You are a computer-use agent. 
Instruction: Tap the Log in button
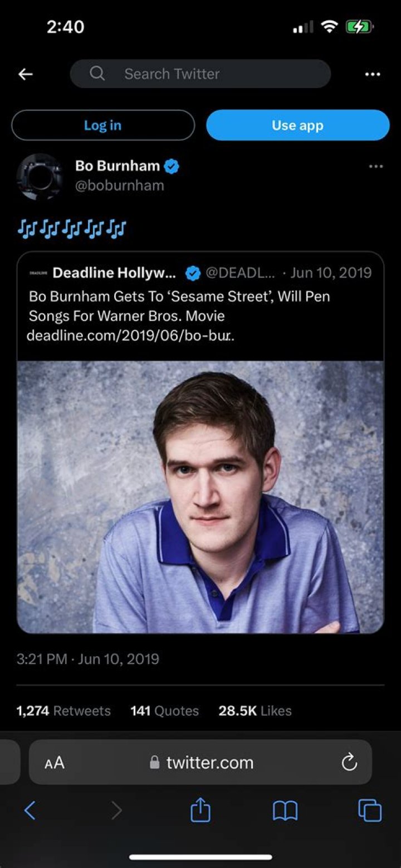point(102,125)
